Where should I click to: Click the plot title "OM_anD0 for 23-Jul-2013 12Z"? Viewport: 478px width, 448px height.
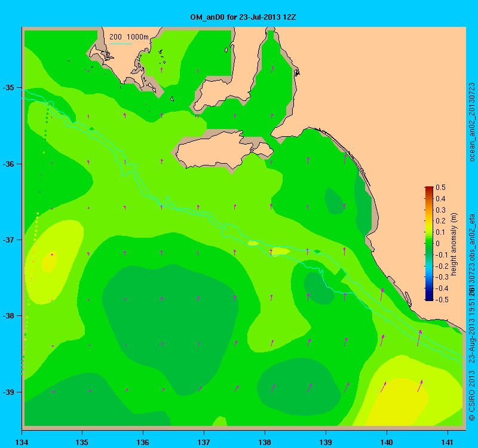(x=243, y=17)
